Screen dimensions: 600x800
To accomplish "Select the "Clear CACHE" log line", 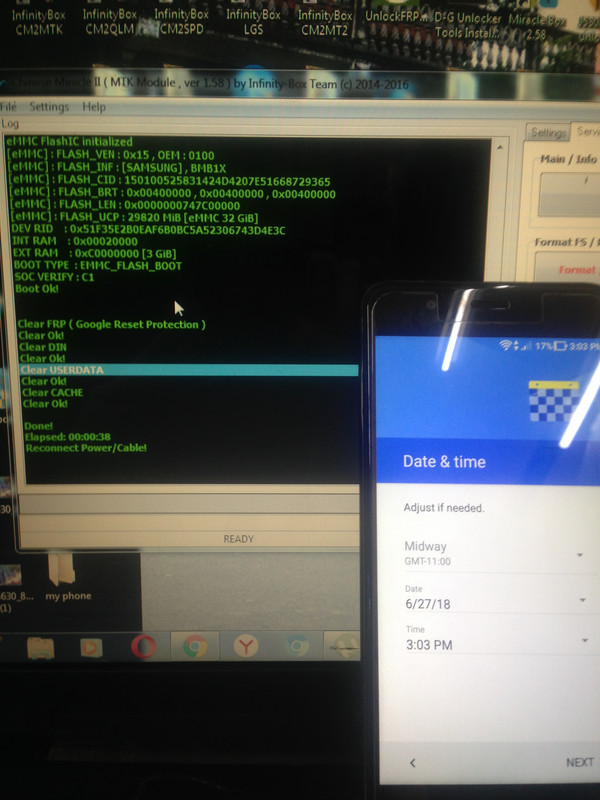I will (53, 392).
